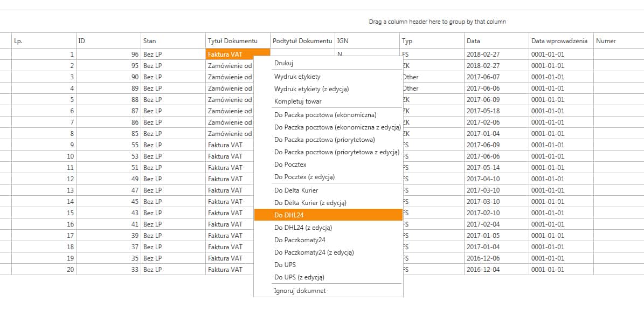644x335 pixels.
Task: Sort by ID column header
Action: [x=108, y=40]
